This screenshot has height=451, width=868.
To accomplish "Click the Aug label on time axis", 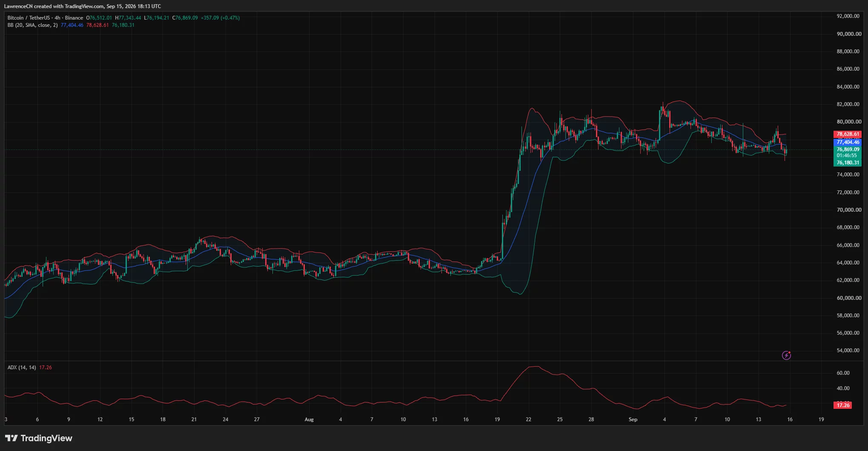I will (309, 419).
